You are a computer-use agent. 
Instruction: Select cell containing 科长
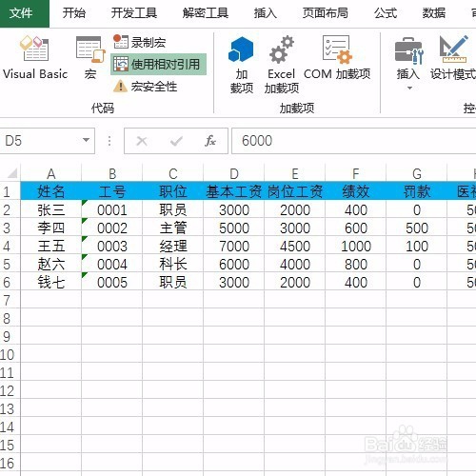point(173,264)
